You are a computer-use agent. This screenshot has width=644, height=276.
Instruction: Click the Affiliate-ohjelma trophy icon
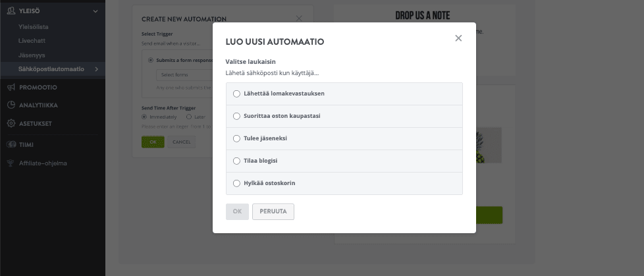pyautogui.click(x=11, y=163)
